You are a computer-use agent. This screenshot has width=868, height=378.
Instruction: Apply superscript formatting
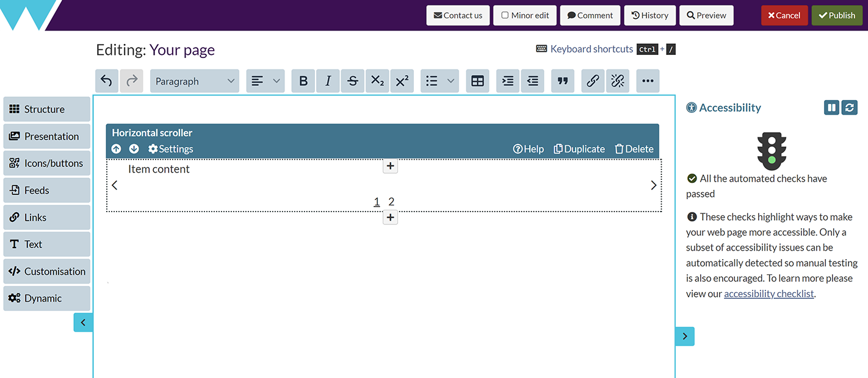click(x=402, y=80)
